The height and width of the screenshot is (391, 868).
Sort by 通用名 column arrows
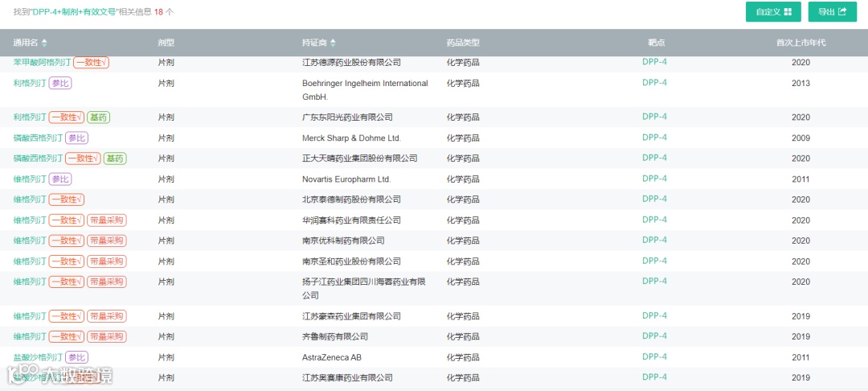pos(44,43)
